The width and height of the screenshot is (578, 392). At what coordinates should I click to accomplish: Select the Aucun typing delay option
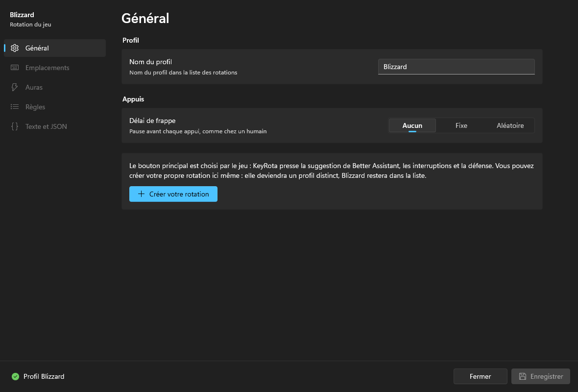pos(412,125)
